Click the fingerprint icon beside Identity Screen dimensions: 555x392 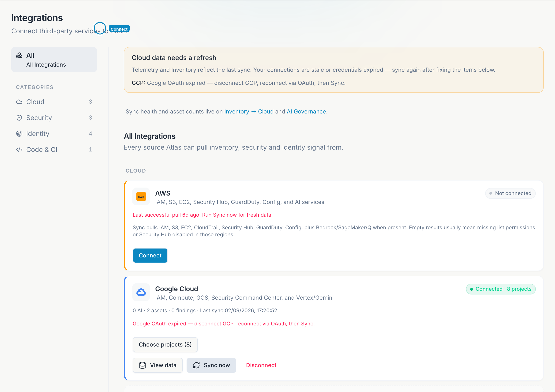19,134
